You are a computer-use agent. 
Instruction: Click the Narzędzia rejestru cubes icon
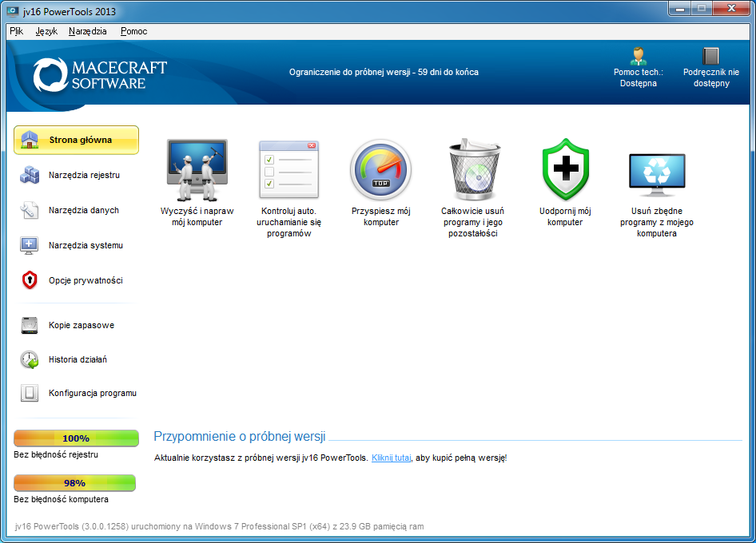pos(30,175)
